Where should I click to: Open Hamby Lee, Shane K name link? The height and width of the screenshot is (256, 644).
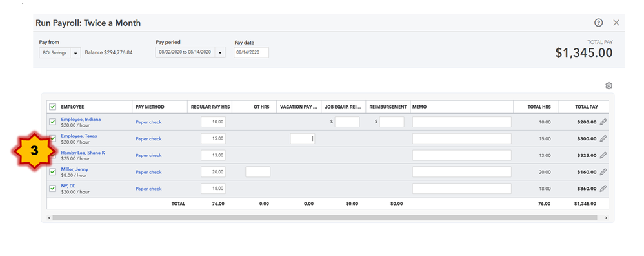point(83,153)
